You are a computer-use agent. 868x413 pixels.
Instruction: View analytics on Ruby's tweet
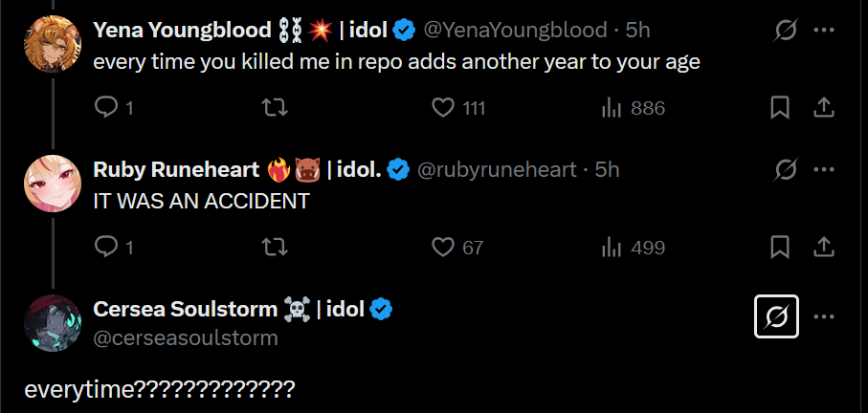(x=611, y=248)
